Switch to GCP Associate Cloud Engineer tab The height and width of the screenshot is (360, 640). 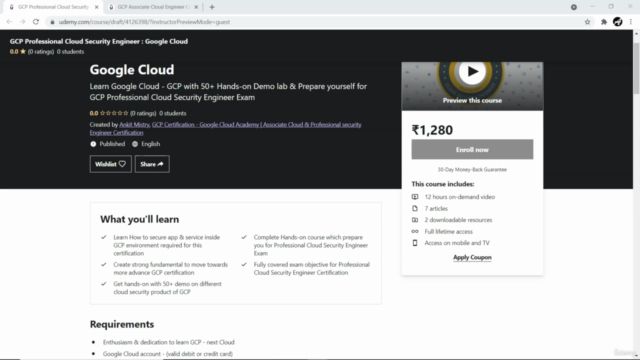[153, 7]
